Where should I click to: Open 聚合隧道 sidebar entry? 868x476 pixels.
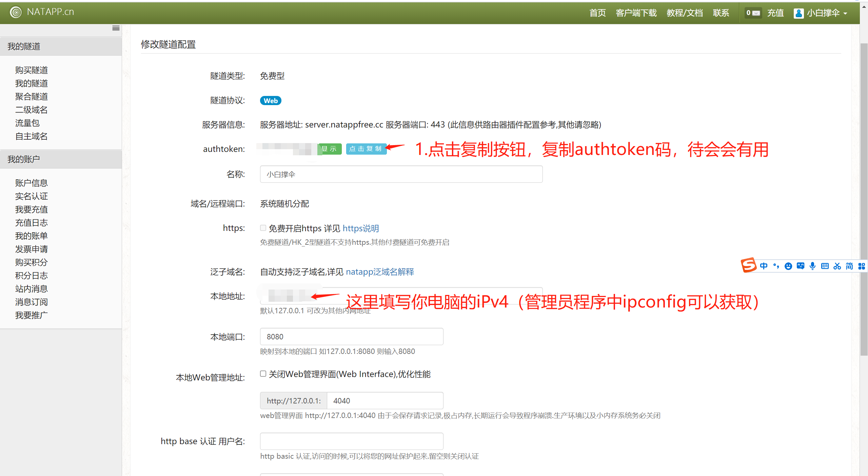pyautogui.click(x=32, y=97)
